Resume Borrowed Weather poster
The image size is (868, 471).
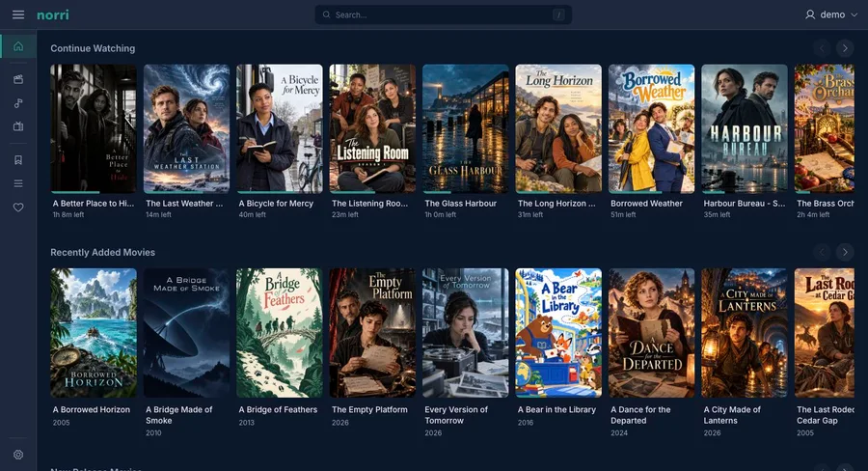click(x=652, y=128)
